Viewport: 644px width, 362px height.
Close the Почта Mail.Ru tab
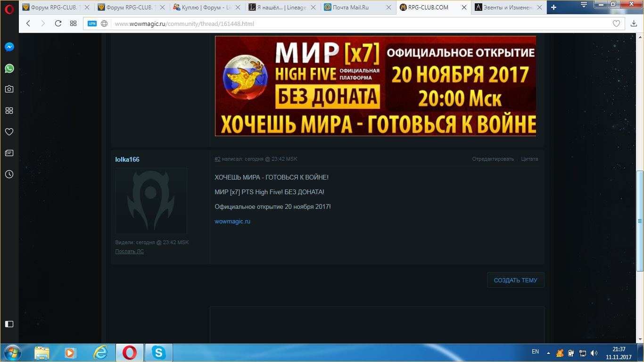pyautogui.click(x=388, y=8)
